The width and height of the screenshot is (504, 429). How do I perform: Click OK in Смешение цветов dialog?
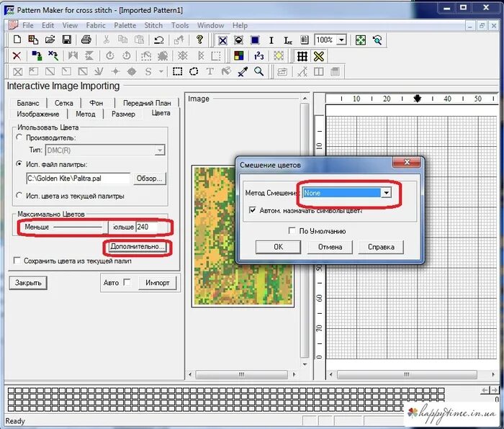(278, 247)
